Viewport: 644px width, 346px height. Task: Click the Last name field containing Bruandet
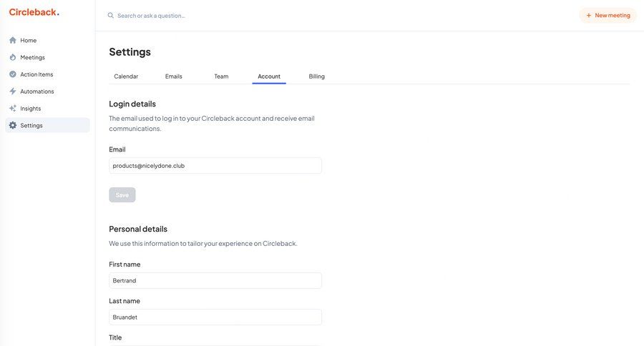point(215,317)
